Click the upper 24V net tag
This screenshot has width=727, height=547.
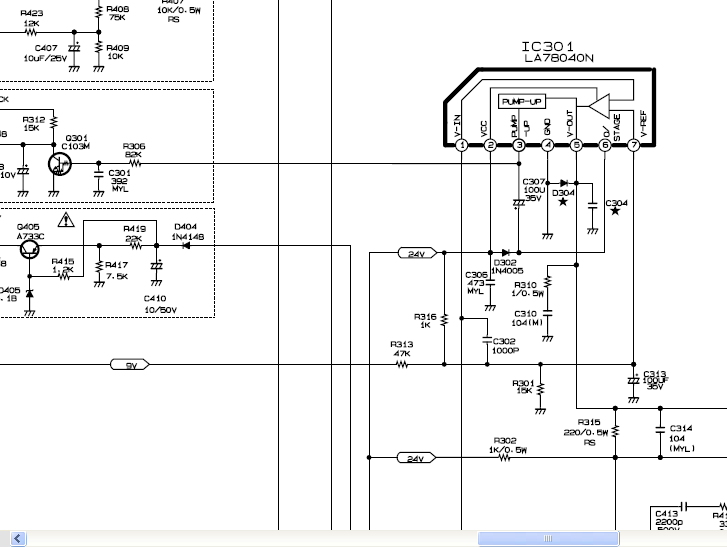[x=417, y=253]
